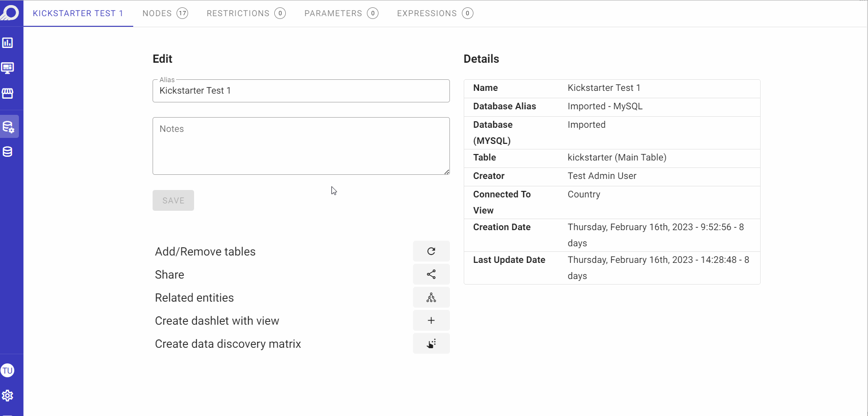The height and width of the screenshot is (416, 868).
Task: Open the Parameters tab
Action: pos(341,13)
